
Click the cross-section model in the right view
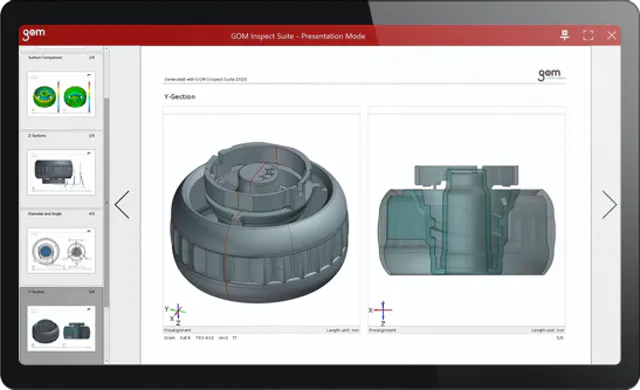tap(467, 220)
